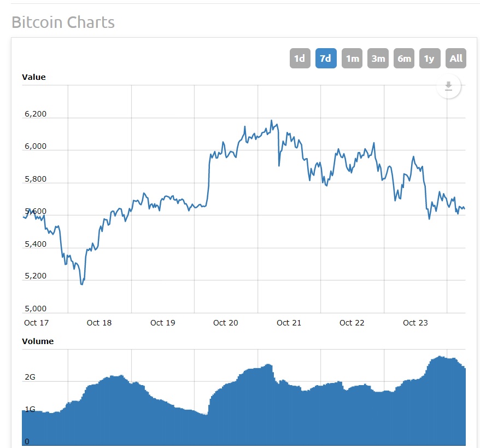480x448 pixels.
Task: Click the Bitcoin Charts heading
Action: coord(62,22)
